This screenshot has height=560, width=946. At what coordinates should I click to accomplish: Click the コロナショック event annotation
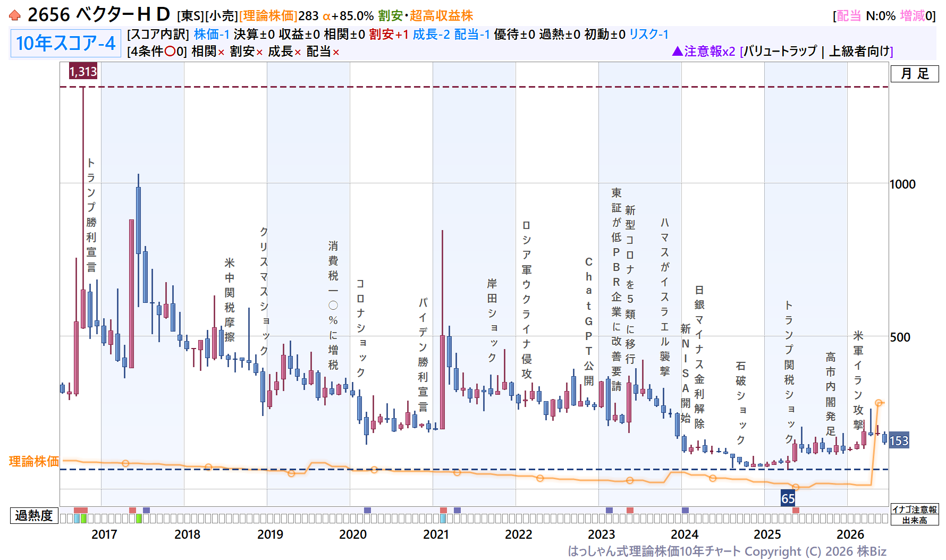pyautogui.click(x=360, y=328)
